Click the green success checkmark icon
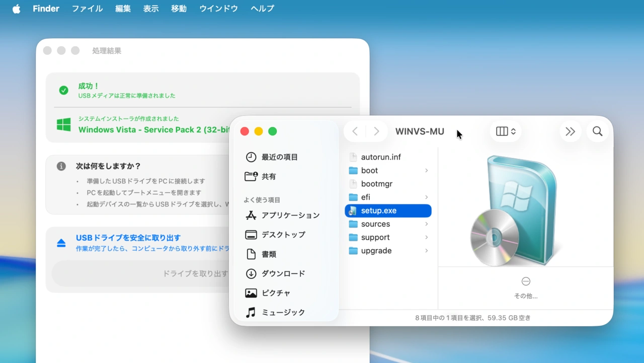Viewport: 644px width, 363px height. pos(63,90)
